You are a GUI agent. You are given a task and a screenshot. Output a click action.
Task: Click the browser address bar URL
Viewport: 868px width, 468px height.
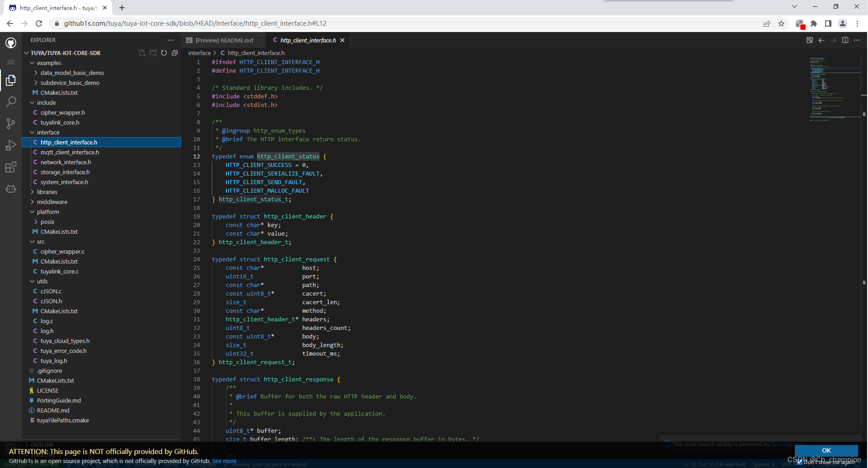click(x=195, y=23)
